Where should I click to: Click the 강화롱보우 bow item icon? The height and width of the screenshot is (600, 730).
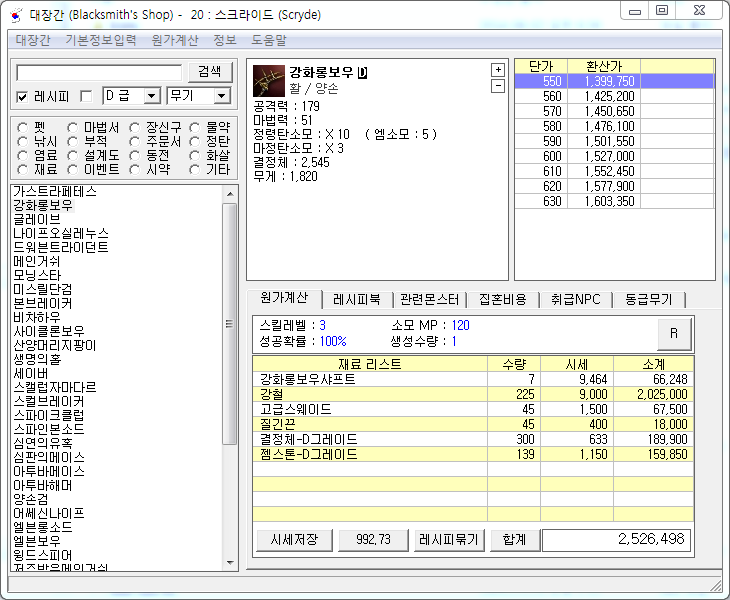tap(268, 79)
